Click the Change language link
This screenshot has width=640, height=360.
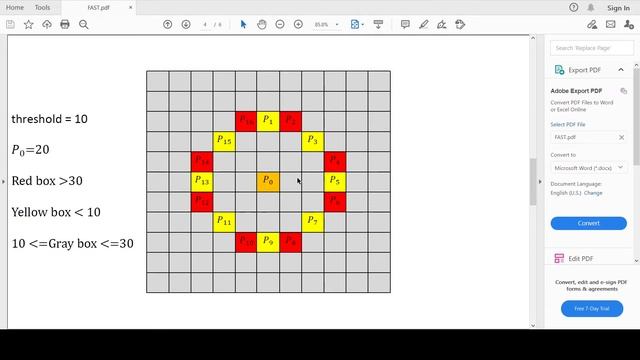point(593,193)
